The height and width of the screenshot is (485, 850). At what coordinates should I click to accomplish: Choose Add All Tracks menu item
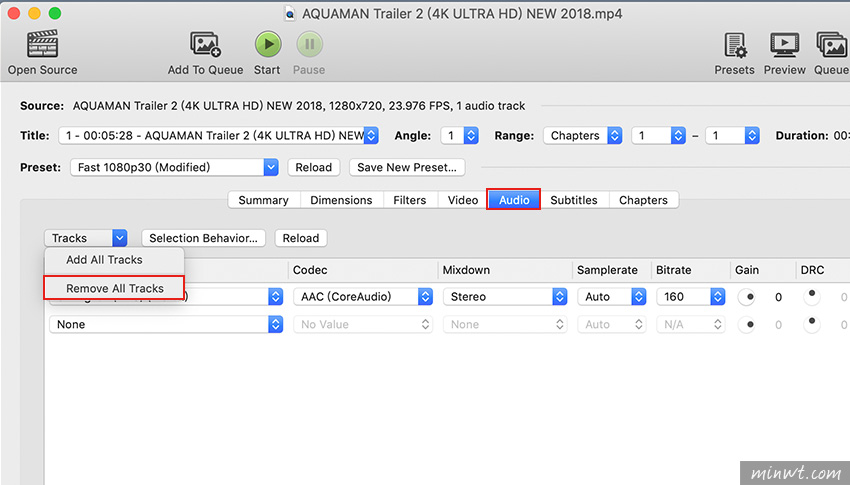[x=114, y=260]
